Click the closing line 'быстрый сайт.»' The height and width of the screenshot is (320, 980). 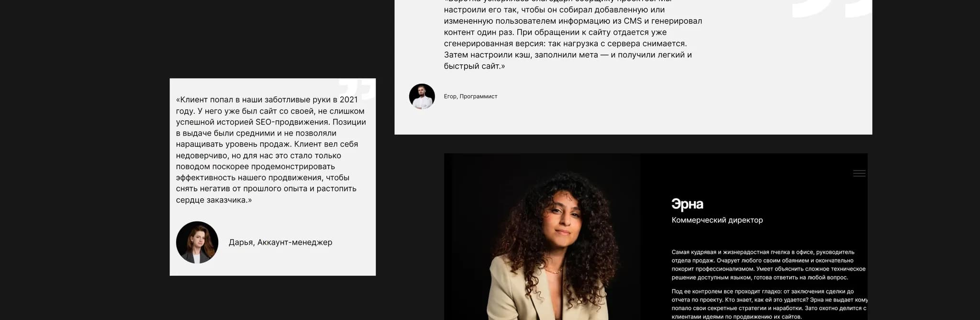pos(474,66)
